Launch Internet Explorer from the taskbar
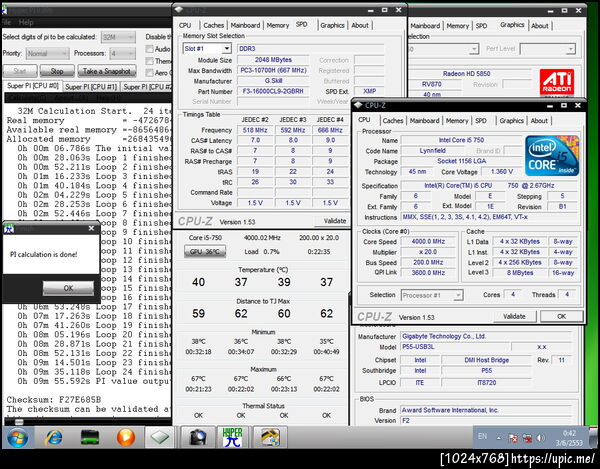The width and height of the screenshot is (600, 469). point(54,437)
